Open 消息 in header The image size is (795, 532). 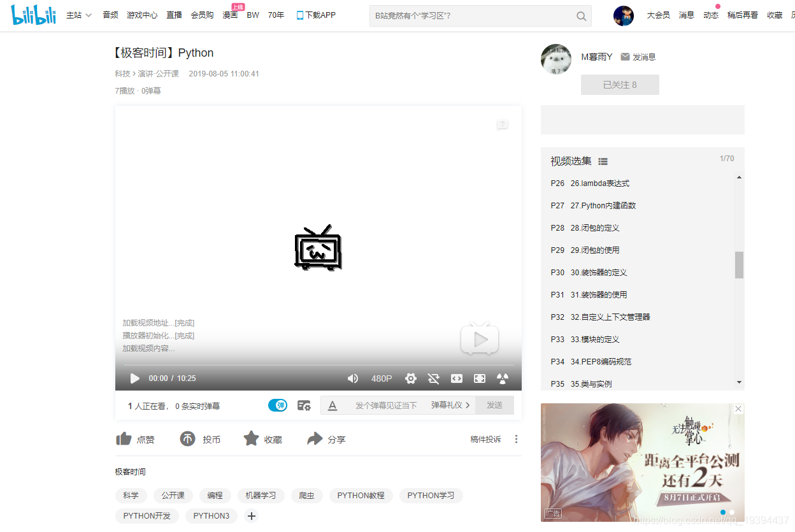687,15
